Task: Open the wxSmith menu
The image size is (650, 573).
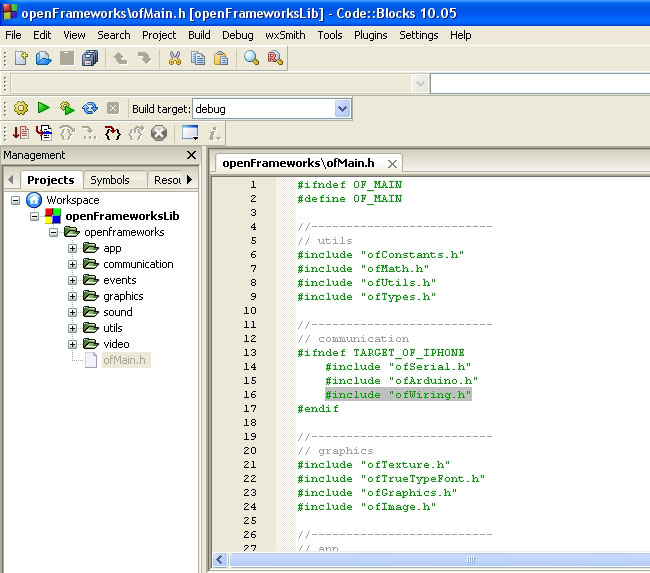Action: (285, 35)
